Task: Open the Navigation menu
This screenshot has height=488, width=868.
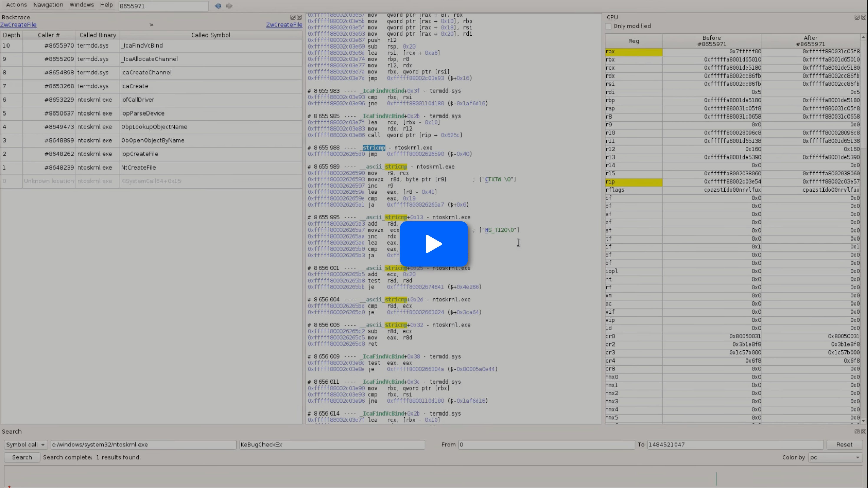Action: pyautogui.click(x=48, y=5)
